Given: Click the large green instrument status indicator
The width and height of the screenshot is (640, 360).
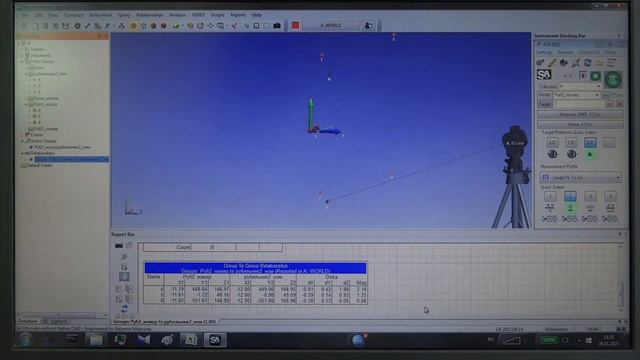Looking at the screenshot, I should tap(613, 79).
